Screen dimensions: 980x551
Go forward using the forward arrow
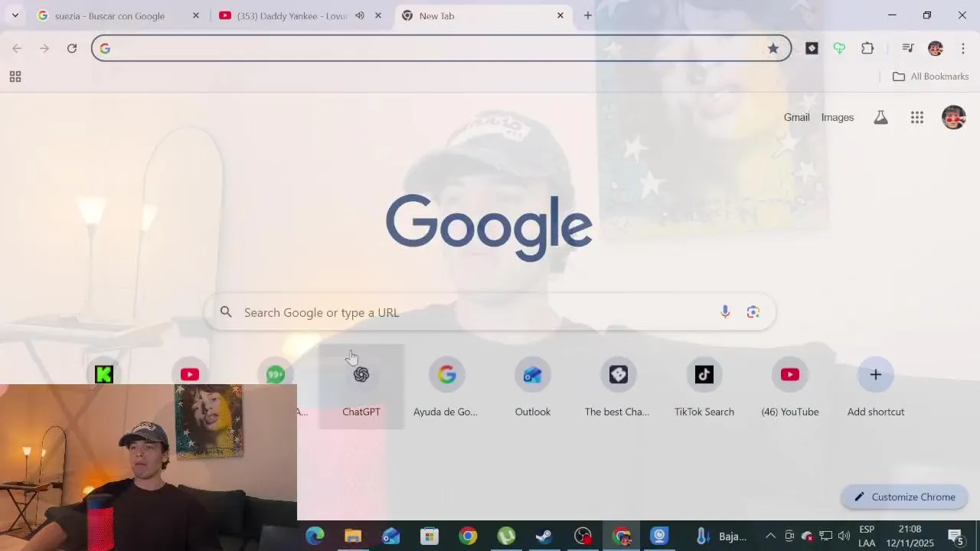point(44,48)
